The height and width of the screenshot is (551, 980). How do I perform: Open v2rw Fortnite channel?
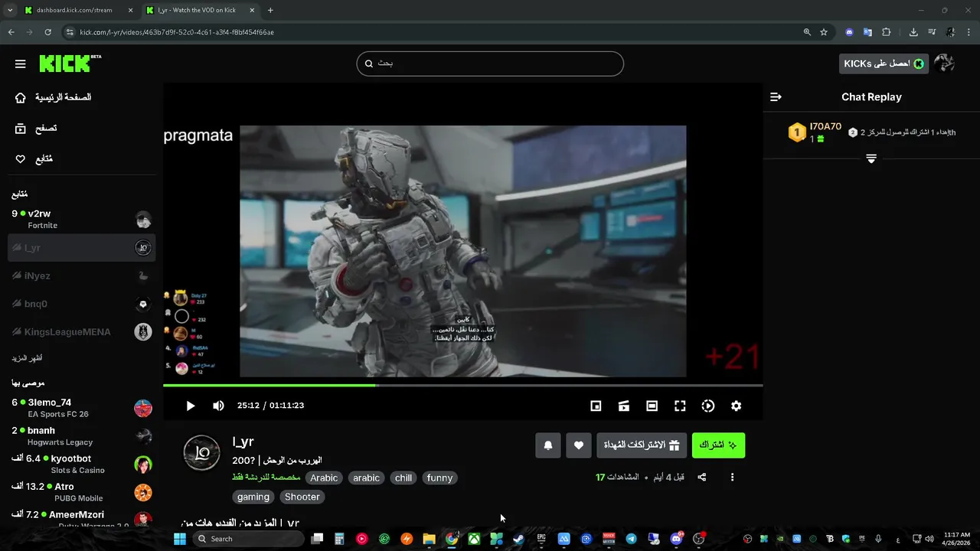(81, 220)
